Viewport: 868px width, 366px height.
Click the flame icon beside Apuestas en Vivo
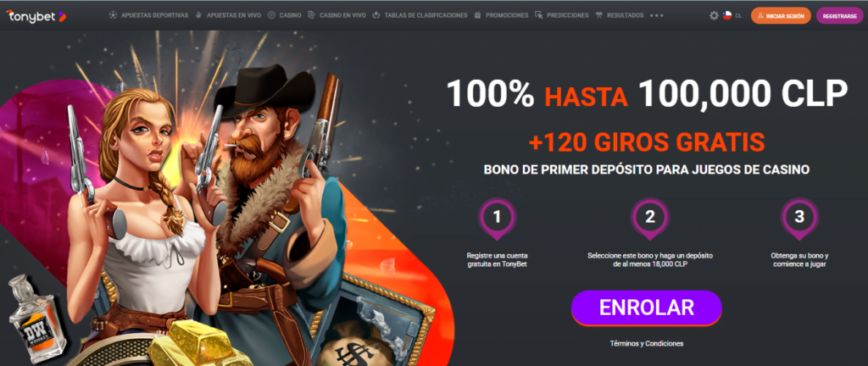tap(198, 15)
